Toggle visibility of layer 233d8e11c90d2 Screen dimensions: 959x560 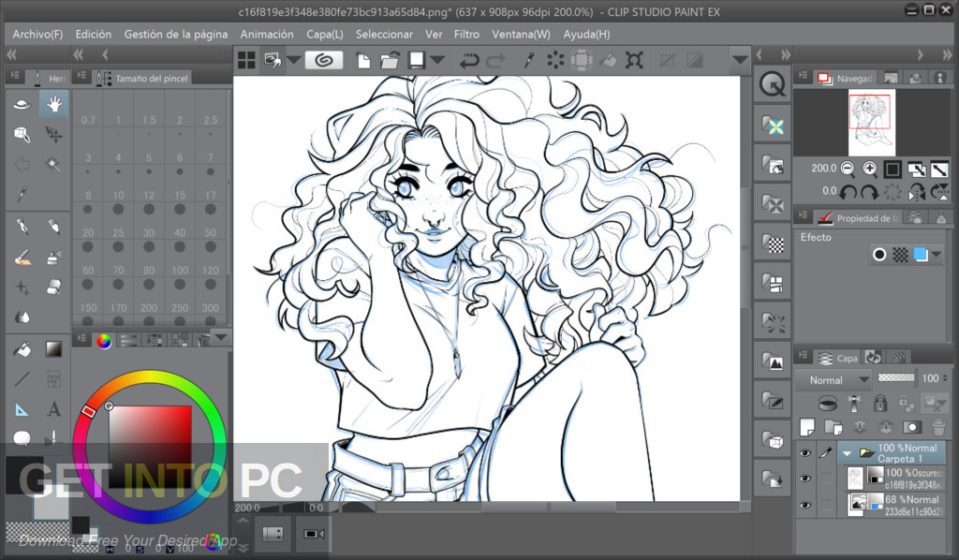coord(804,504)
